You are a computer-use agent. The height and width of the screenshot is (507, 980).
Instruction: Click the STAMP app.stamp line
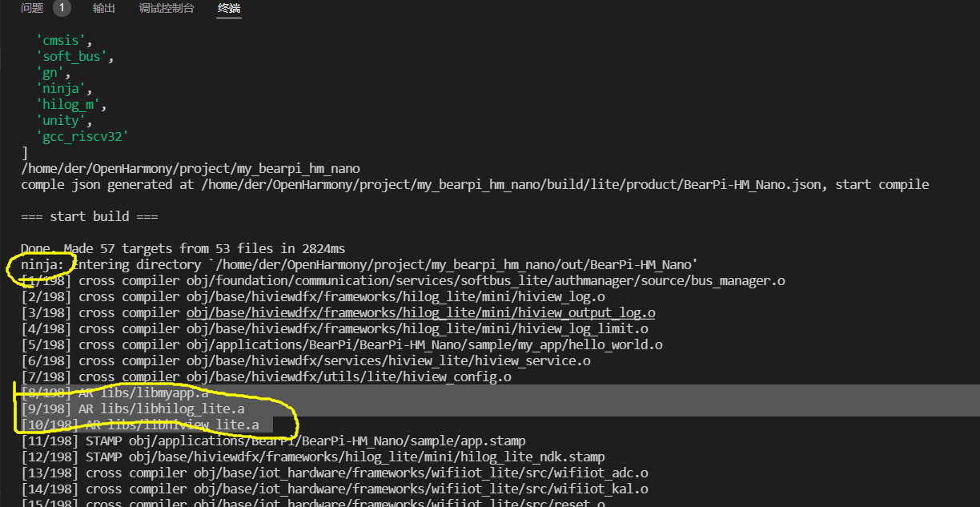pos(273,441)
